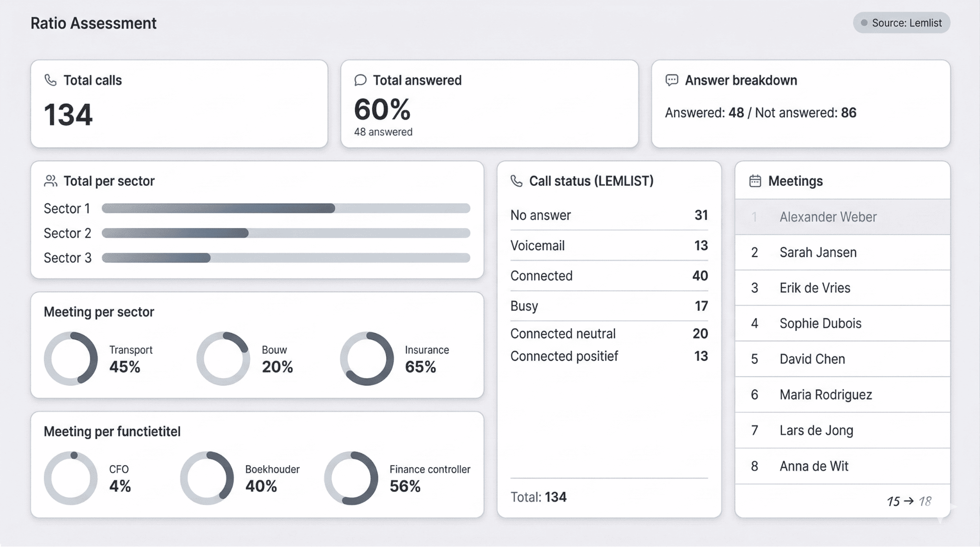Click the Source: Lemlist badge
Screen dimensions: 980x547
click(901, 23)
